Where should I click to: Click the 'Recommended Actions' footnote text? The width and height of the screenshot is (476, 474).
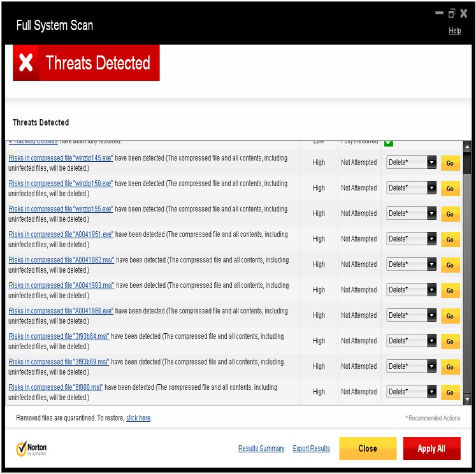(x=433, y=418)
